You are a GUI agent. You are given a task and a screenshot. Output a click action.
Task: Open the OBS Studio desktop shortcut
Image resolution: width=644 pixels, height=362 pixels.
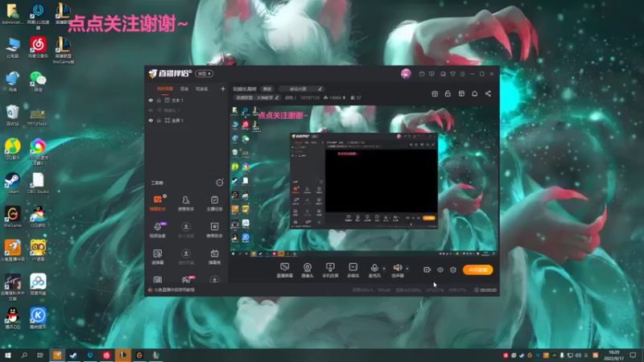(x=38, y=183)
